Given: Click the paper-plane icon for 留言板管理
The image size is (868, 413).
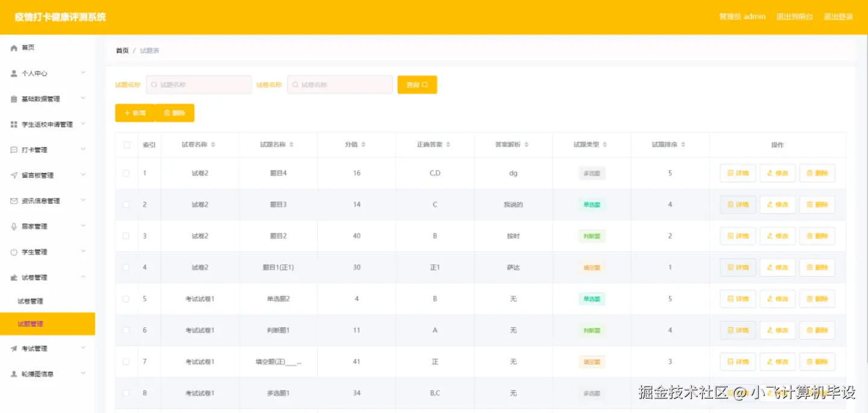Looking at the screenshot, I should 14,175.
